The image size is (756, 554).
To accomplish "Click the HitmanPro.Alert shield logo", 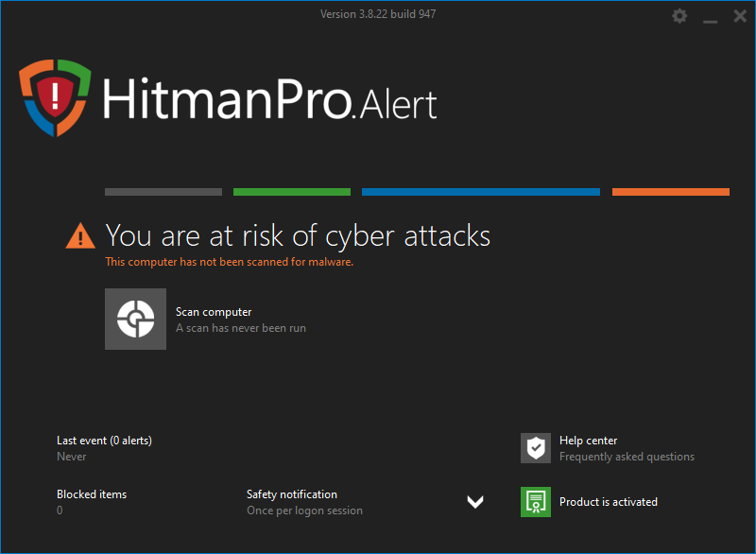I will tap(55, 98).
